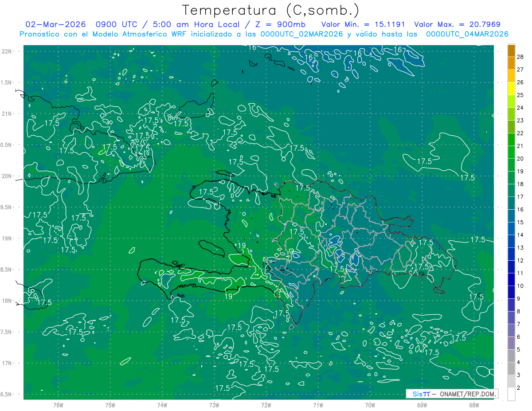The image size is (532, 411).
Task: Click the '17N' latitude axis label
Action: pos(7,363)
